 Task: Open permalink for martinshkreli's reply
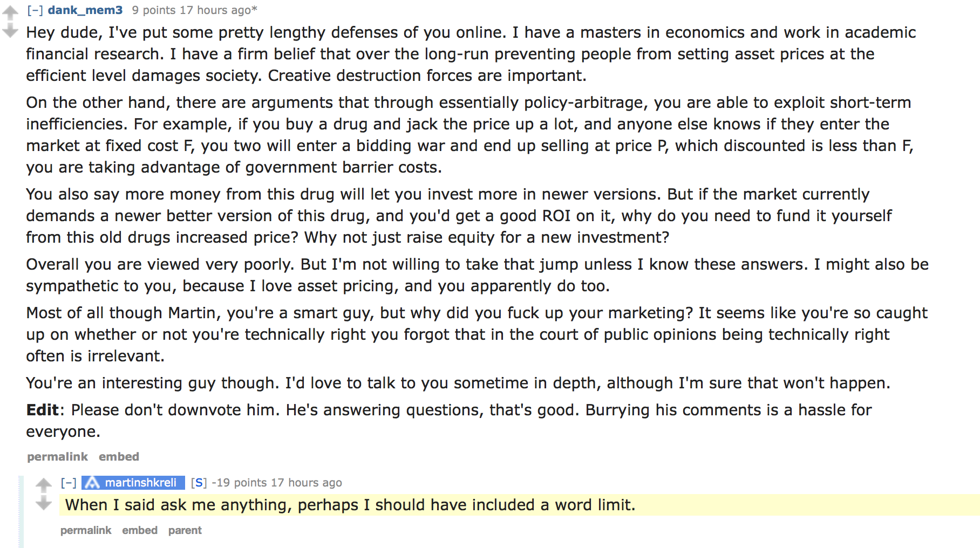(x=86, y=530)
